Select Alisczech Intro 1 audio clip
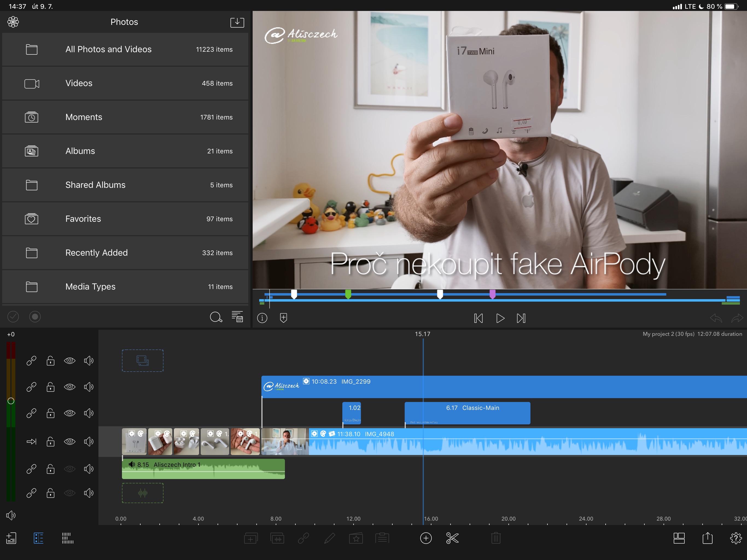Screen dimensions: 747x560 (x=203, y=469)
